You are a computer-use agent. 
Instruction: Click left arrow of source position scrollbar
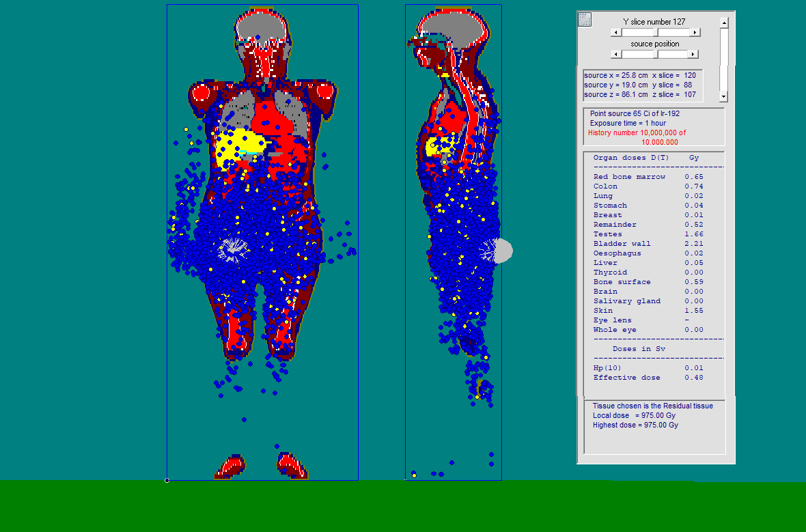click(615, 54)
